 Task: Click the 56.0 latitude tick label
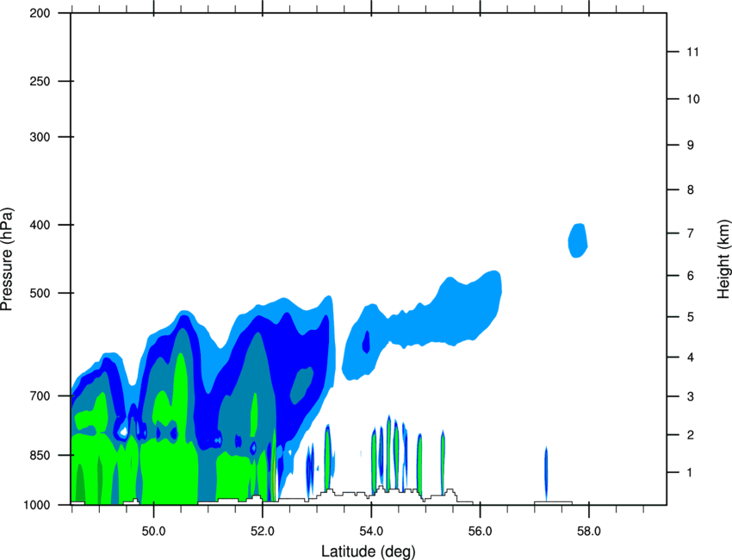pos(481,532)
